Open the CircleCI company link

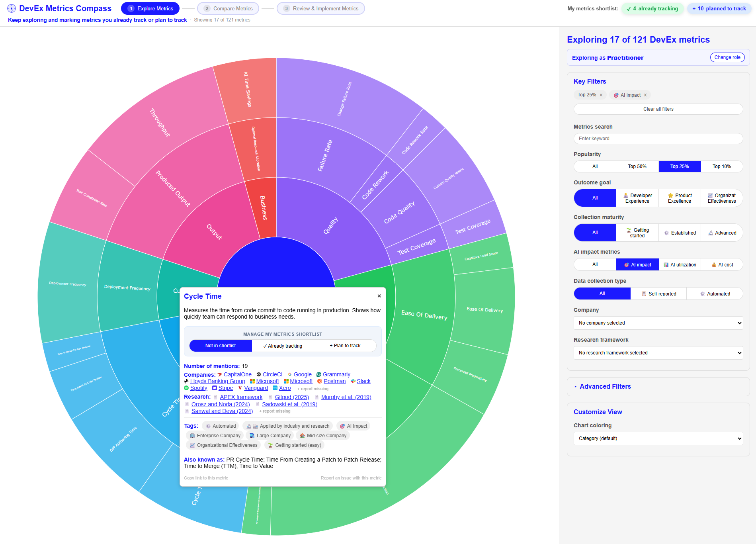click(272, 374)
